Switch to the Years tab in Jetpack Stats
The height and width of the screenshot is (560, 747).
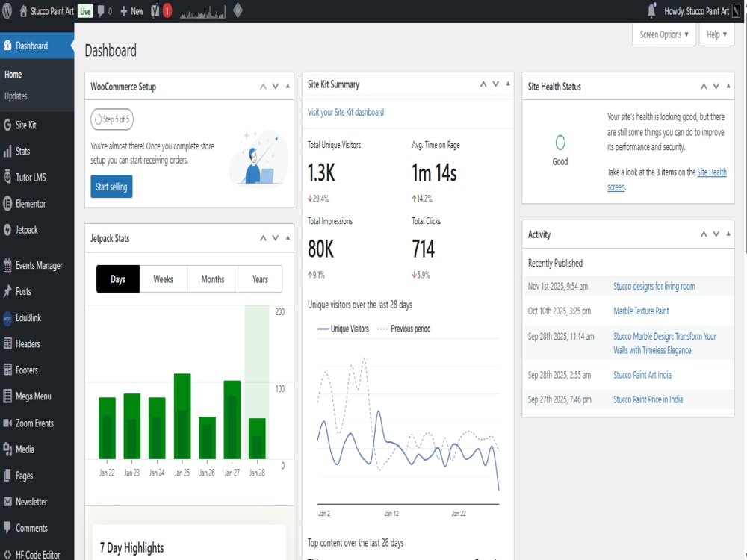260,279
